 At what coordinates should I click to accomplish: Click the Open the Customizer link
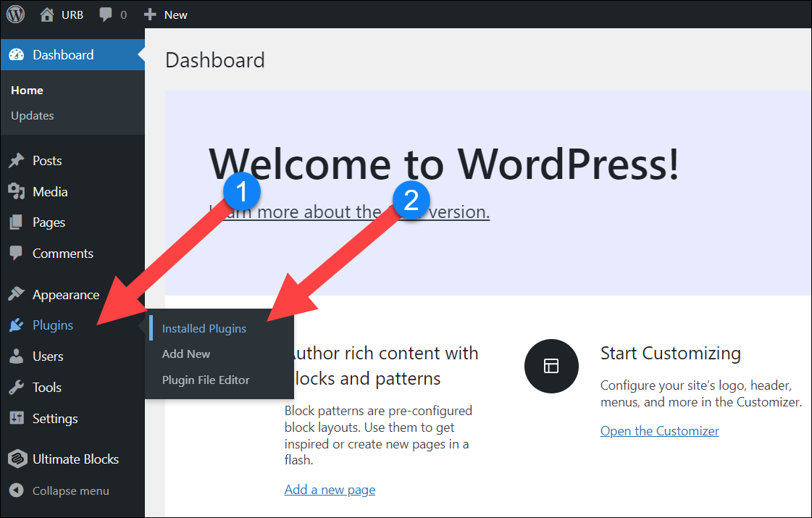(x=660, y=431)
